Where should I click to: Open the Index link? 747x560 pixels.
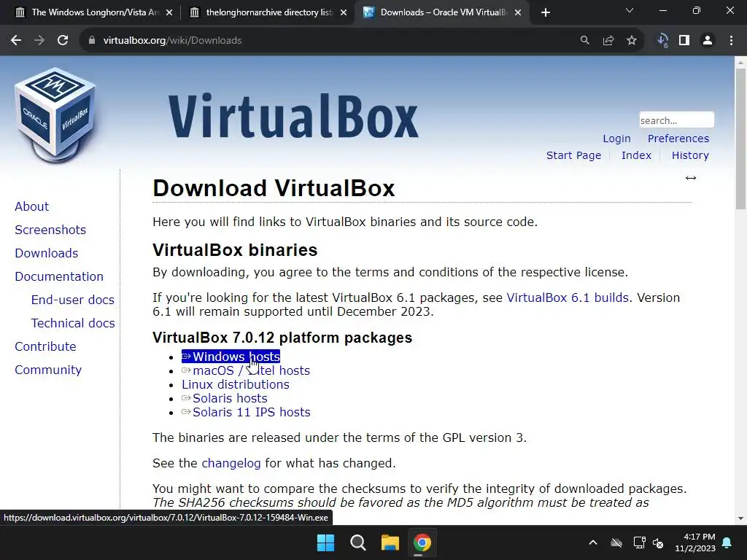[x=636, y=155]
